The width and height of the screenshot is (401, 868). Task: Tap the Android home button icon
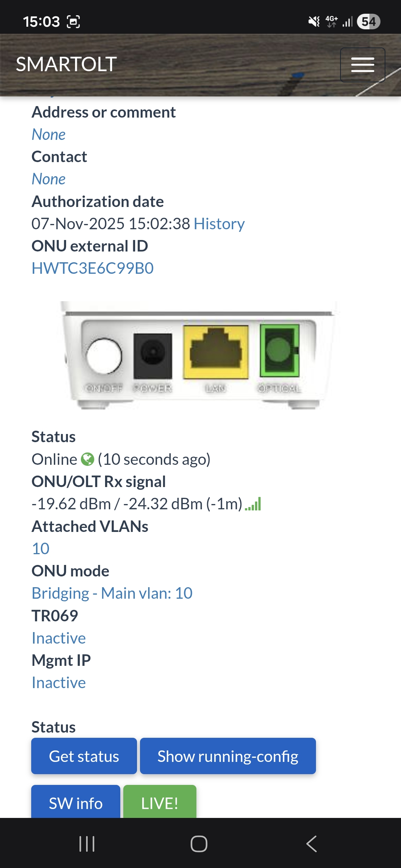(199, 844)
